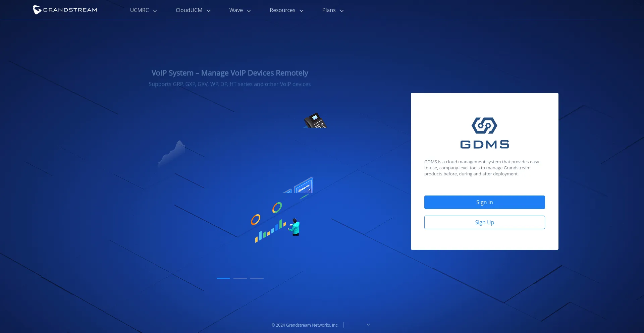Click the Sign In button

pyautogui.click(x=484, y=202)
